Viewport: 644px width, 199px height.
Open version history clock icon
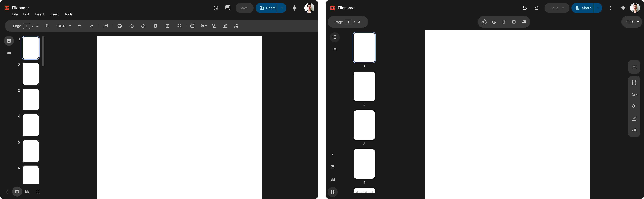click(x=216, y=8)
